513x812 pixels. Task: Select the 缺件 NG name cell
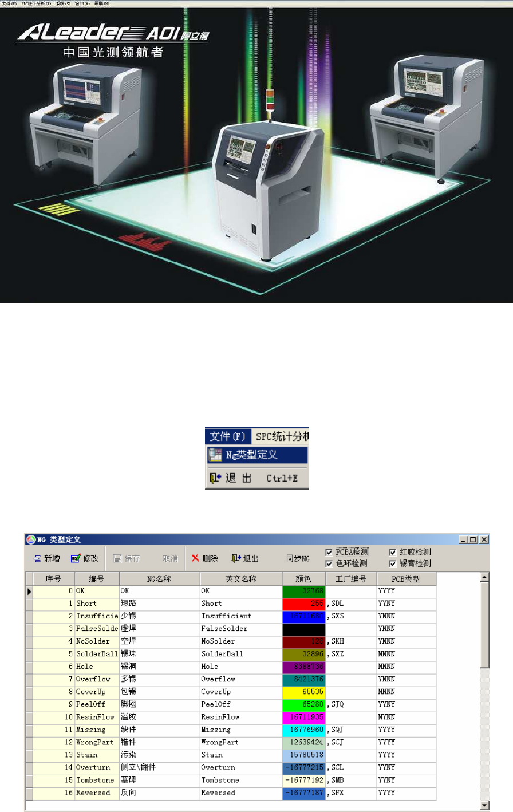(160, 730)
